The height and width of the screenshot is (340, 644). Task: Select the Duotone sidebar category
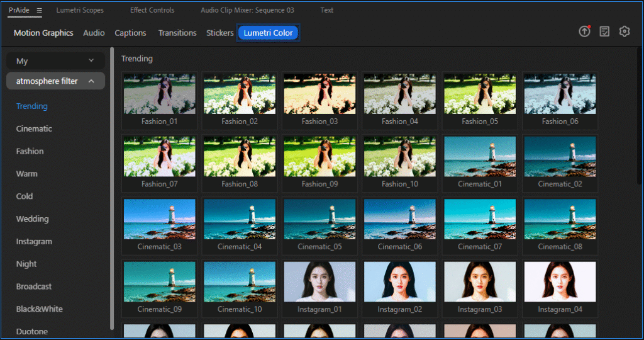(x=32, y=331)
